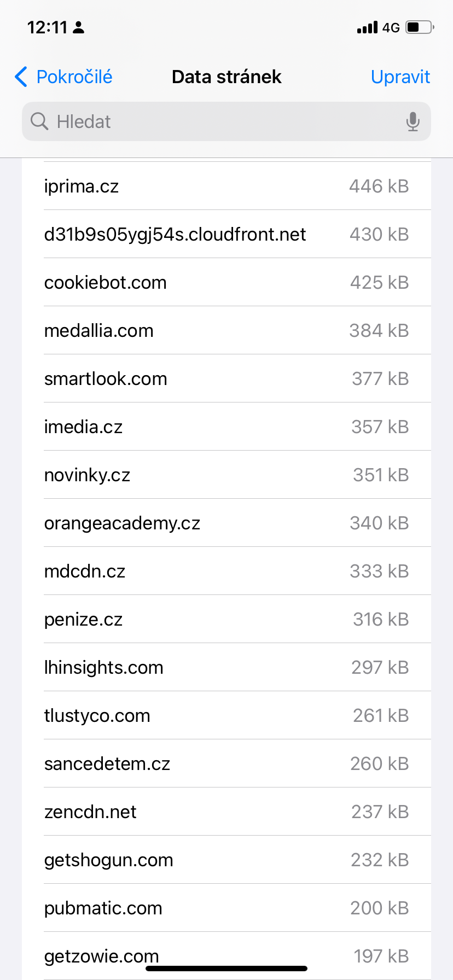Tap the pubmatic.com list item
Screen dimensions: 453x980
coord(226,908)
